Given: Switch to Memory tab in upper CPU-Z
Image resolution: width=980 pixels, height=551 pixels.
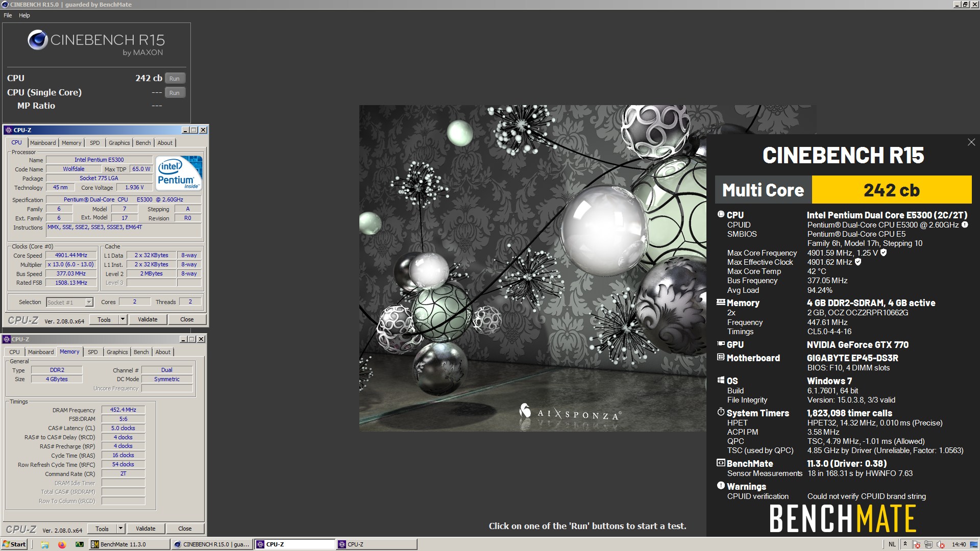Looking at the screenshot, I should point(71,143).
